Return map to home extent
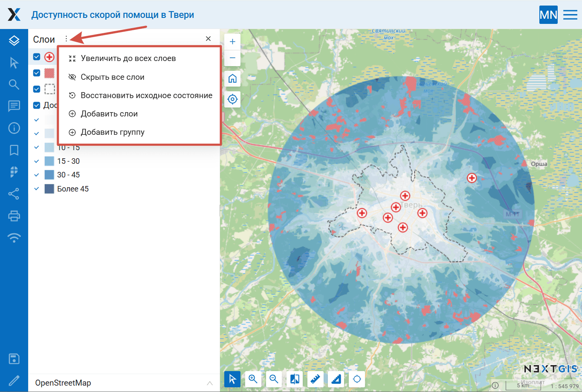The image size is (582, 392). [x=232, y=78]
